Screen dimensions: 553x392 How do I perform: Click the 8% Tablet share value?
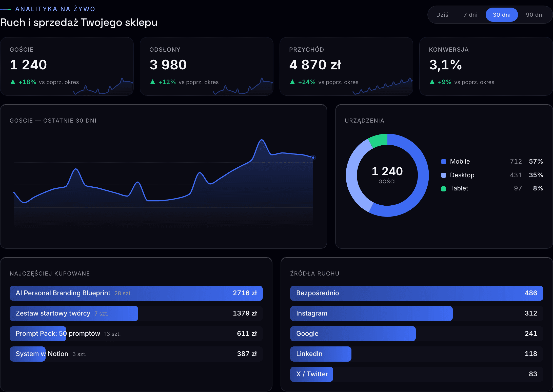coord(538,188)
